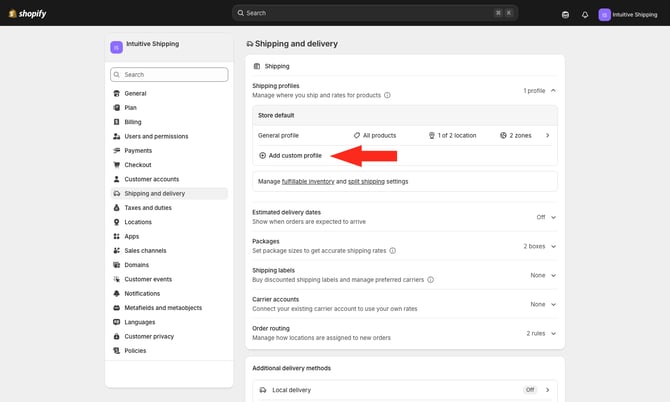Click the All products tag in General profile

[375, 135]
